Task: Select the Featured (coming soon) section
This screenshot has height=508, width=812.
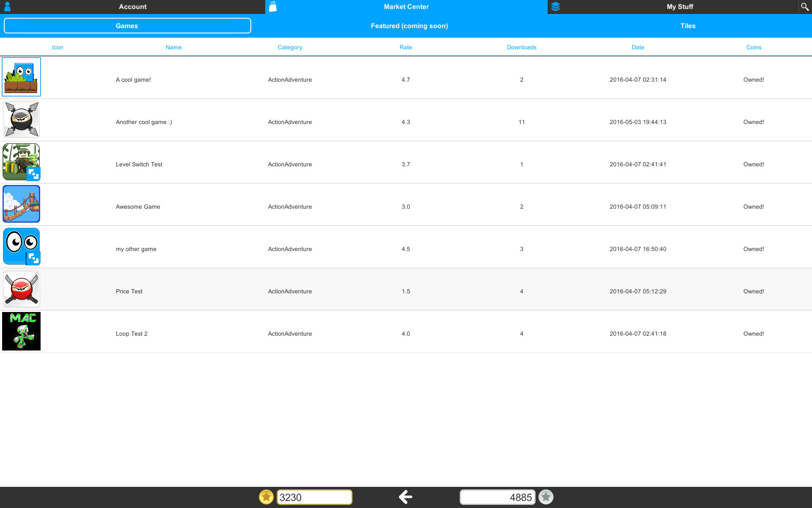Action: click(x=409, y=25)
